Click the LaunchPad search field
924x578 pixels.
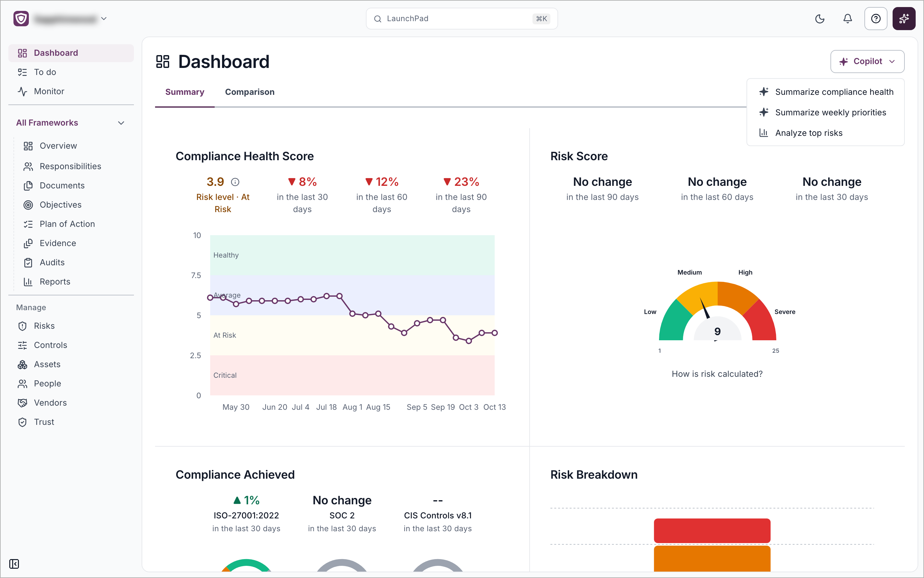(461, 19)
